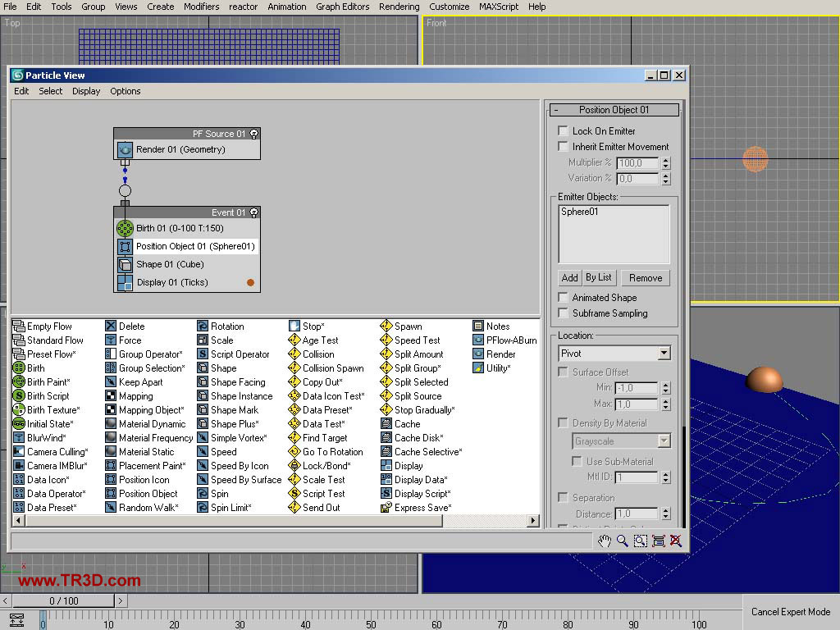Click the Shape 01 cube icon
Viewport: 840px width, 630px height.
pos(125,264)
